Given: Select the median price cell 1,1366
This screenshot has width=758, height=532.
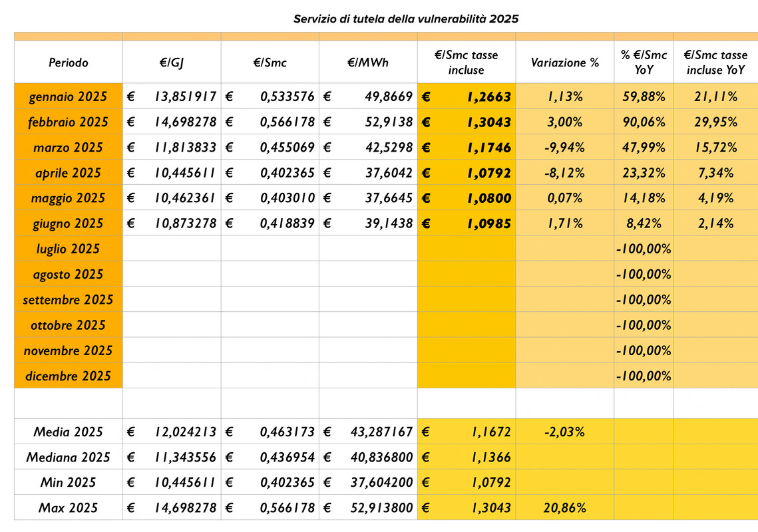Looking at the screenshot, I should (467, 457).
